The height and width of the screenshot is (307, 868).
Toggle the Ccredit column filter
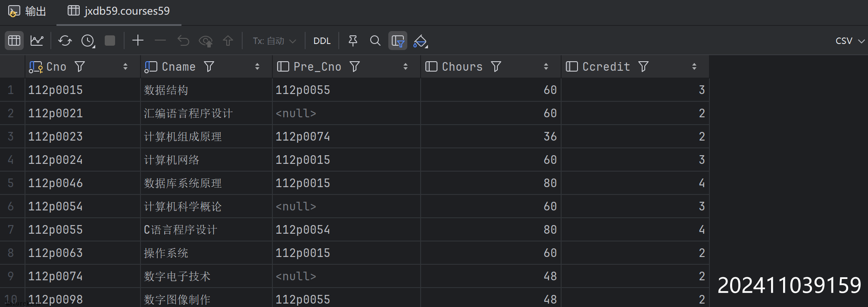[x=643, y=66]
